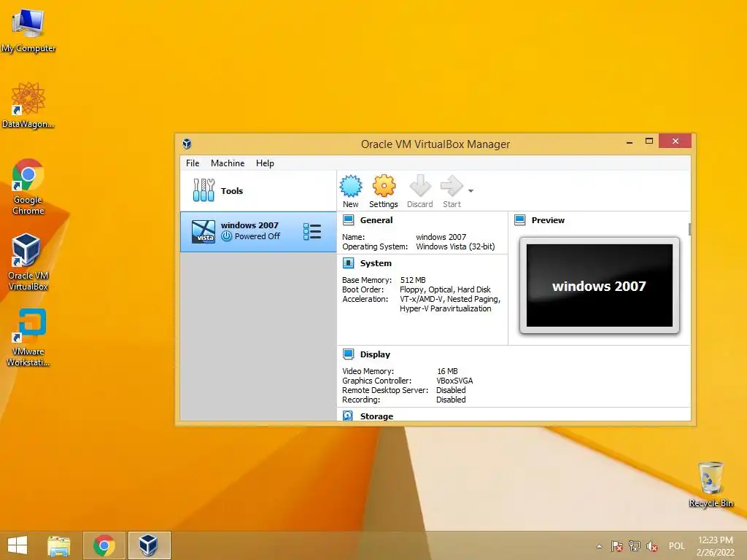Click the '16 MB' video memory value
The width and height of the screenshot is (747, 560).
447,371
